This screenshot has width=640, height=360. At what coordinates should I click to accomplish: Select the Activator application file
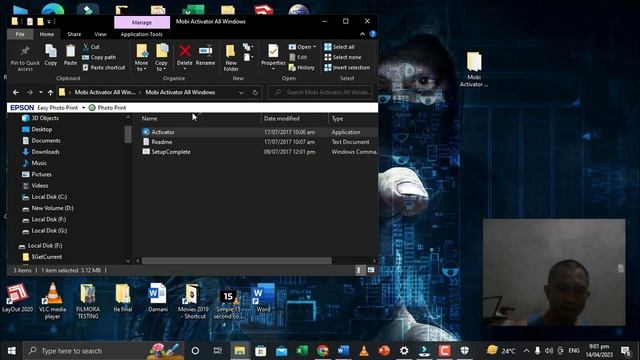tap(163, 132)
